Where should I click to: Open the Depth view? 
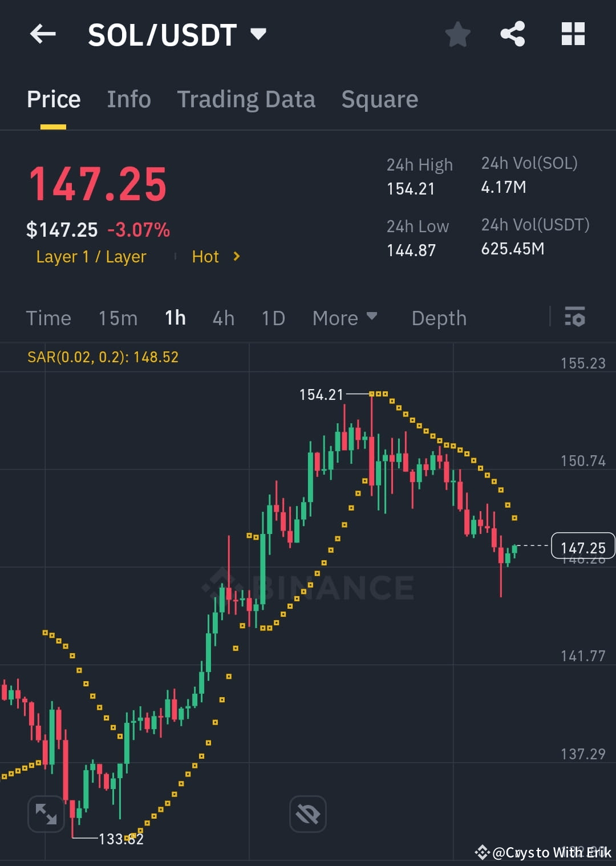pos(439,318)
